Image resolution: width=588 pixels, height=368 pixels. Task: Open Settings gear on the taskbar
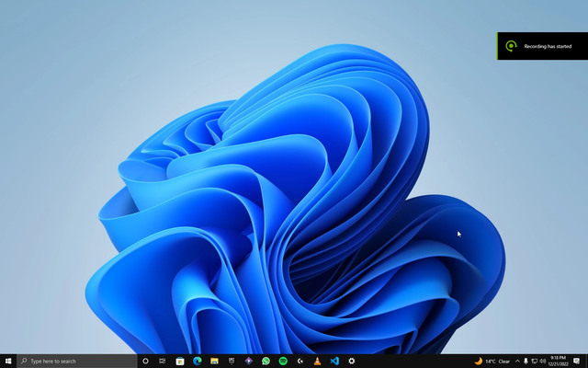pos(351,361)
